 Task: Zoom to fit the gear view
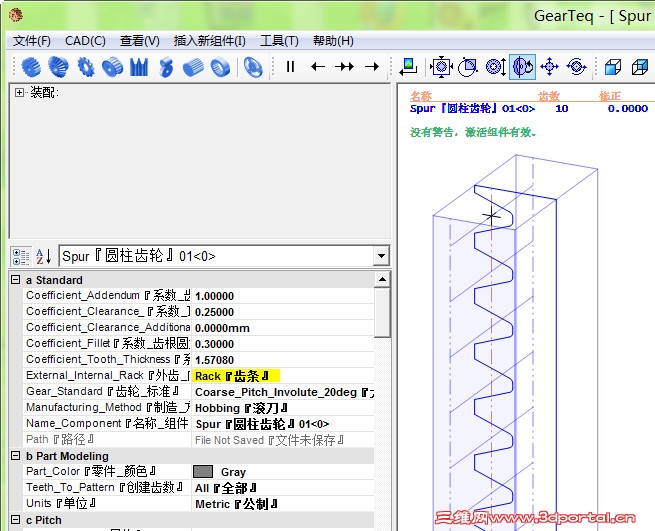pos(441,67)
